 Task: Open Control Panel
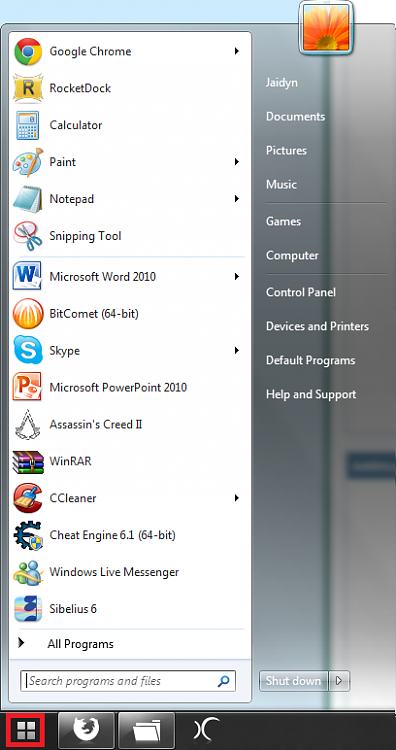click(x=301, y=292)
